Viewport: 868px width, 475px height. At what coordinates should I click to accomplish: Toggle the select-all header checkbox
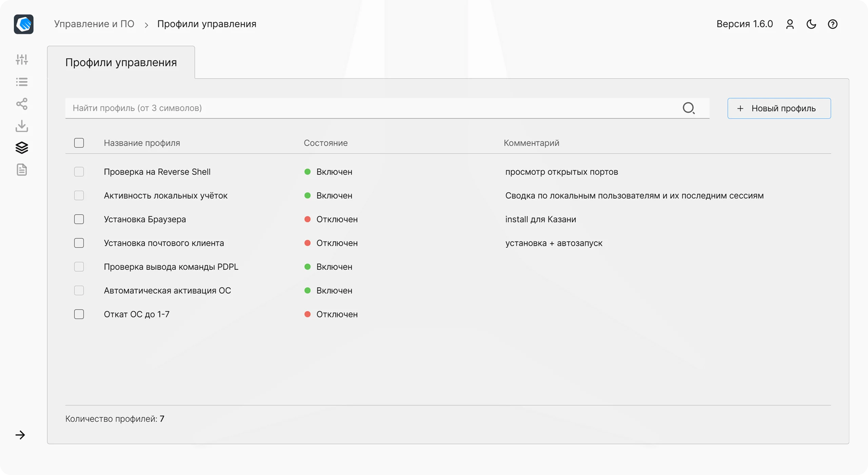pos(79,143)
